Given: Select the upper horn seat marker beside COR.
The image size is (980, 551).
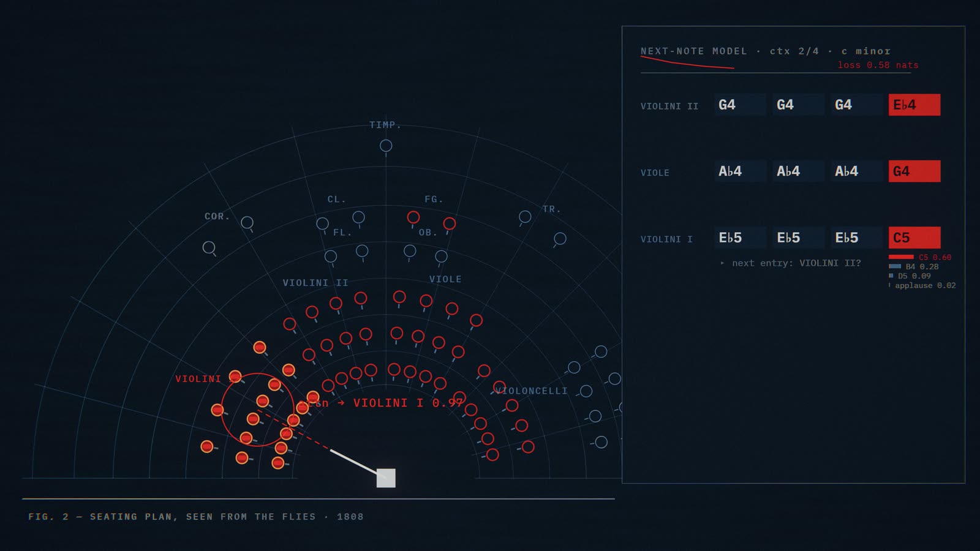Looking at the screenshot, I should pos(247,222).
